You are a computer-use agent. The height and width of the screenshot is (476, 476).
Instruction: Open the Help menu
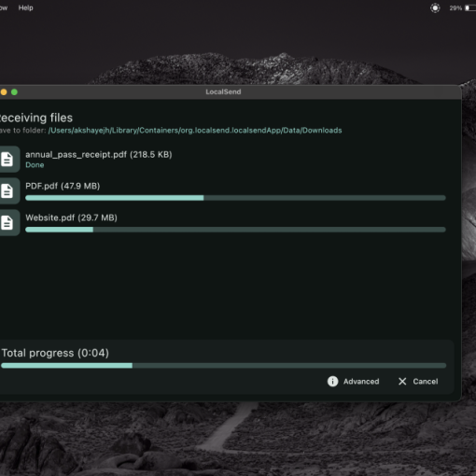(x=25, y=7)
